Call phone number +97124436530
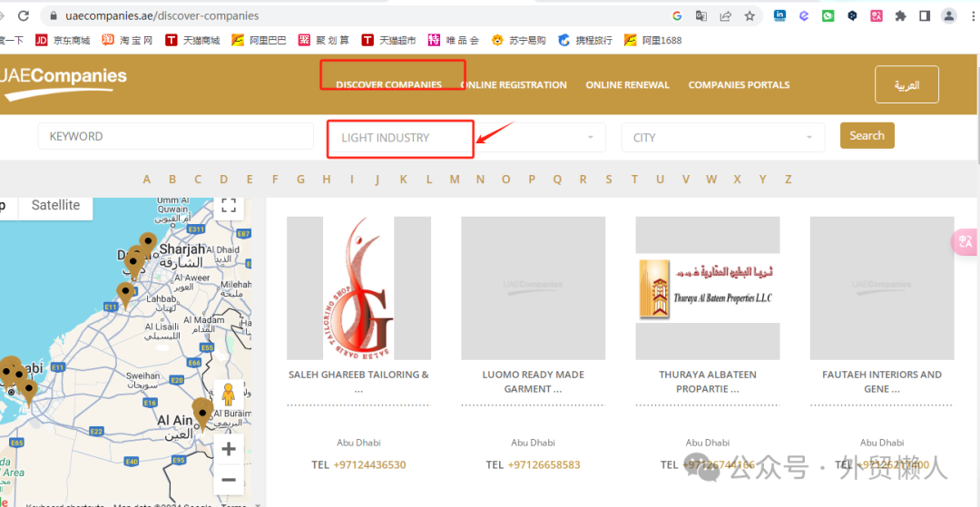This screenshot has height=507, width=980. [x=369, y=464]
